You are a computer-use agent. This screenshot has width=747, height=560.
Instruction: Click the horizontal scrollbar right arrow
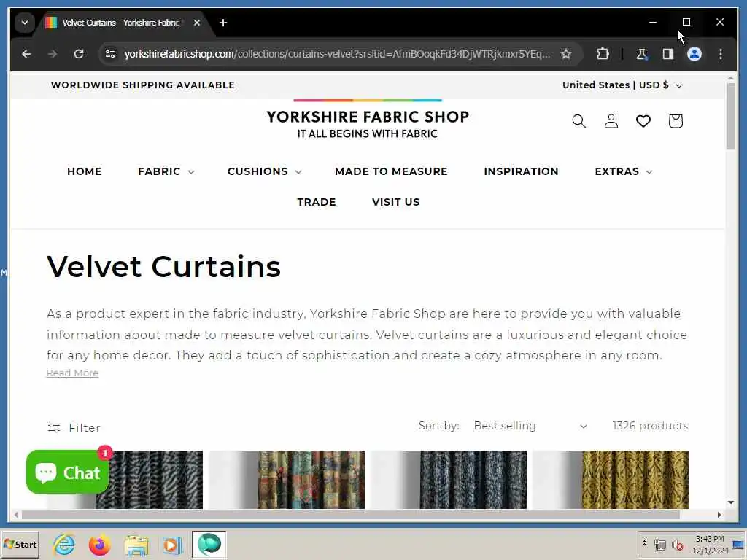point(719,514)
